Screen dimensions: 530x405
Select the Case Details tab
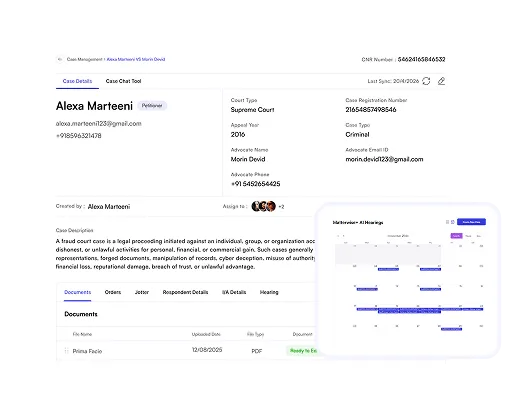[77, 81]
